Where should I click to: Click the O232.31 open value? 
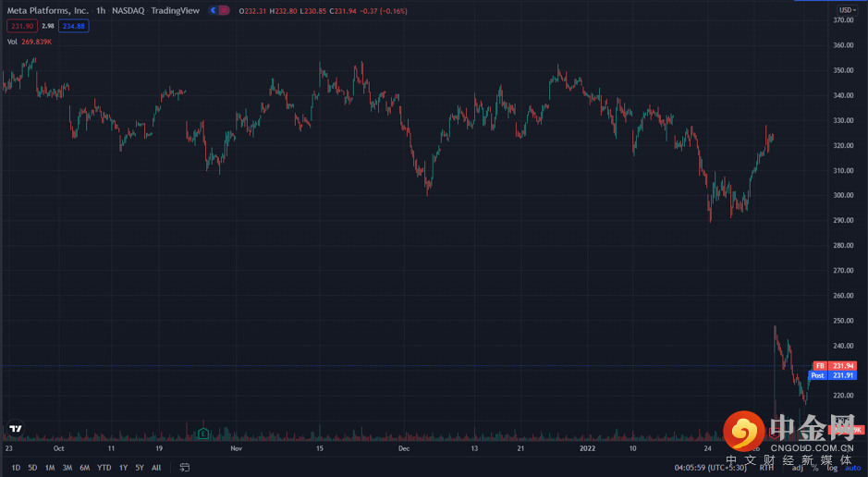253,11
